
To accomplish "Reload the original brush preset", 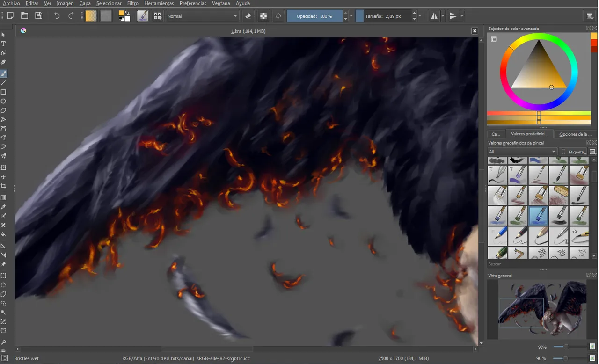I will coord(278,16).
